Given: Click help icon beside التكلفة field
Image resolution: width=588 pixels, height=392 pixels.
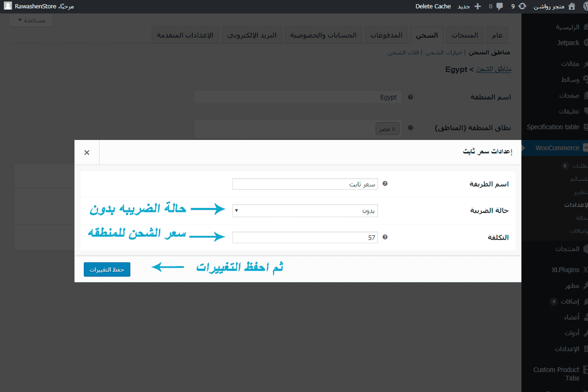Looking at the screenshot, I should pos(385,237).
